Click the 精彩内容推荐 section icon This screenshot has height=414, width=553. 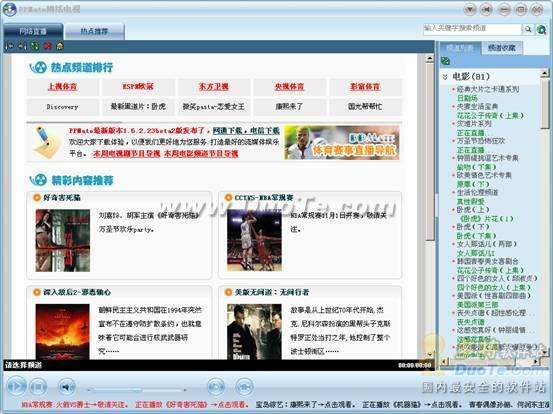[x=38, y=180]
